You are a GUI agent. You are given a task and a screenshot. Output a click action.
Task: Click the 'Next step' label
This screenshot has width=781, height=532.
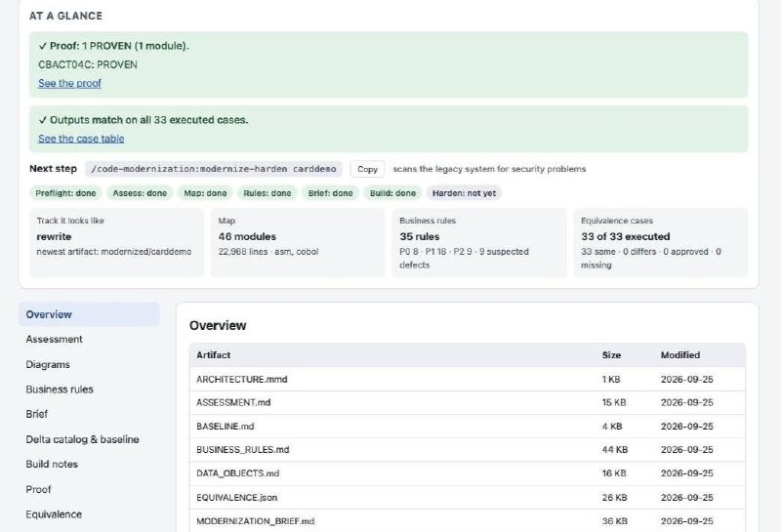pyautogui.click(x=53, y=168)
